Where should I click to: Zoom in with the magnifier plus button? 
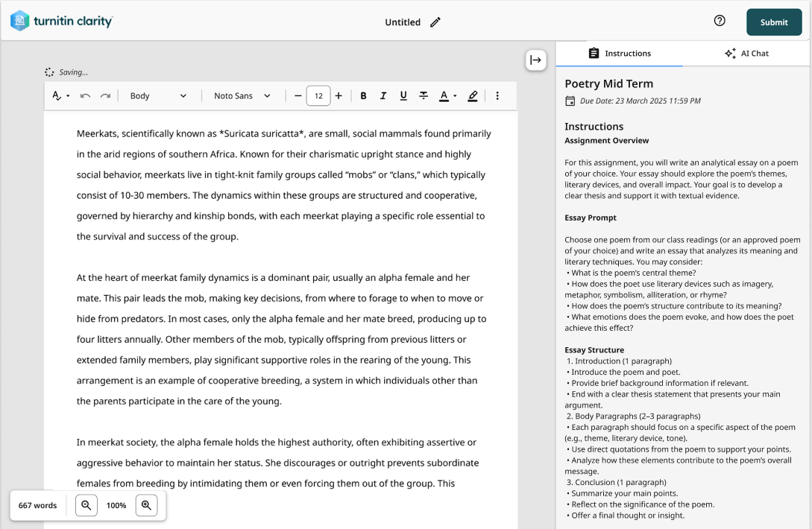147,505
